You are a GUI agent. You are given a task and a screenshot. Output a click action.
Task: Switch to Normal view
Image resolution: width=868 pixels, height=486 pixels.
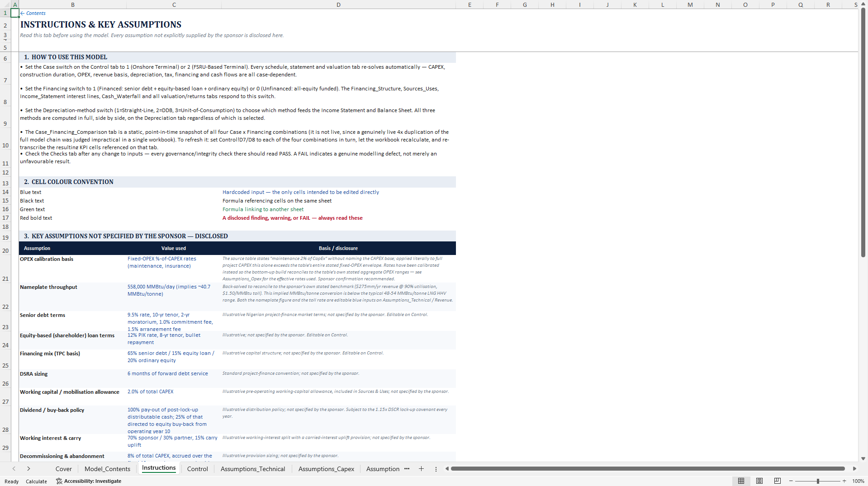tap(741, 481)
